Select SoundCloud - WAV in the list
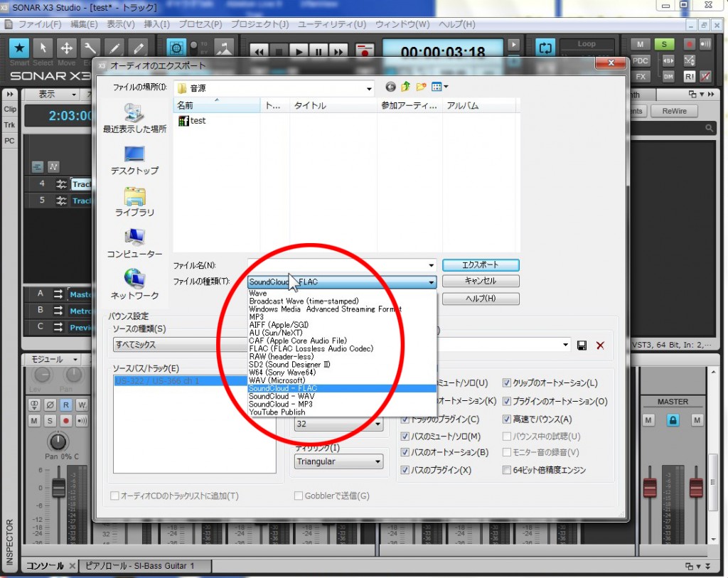This screenshot has height=578, width=728. (x=342, y=397)
